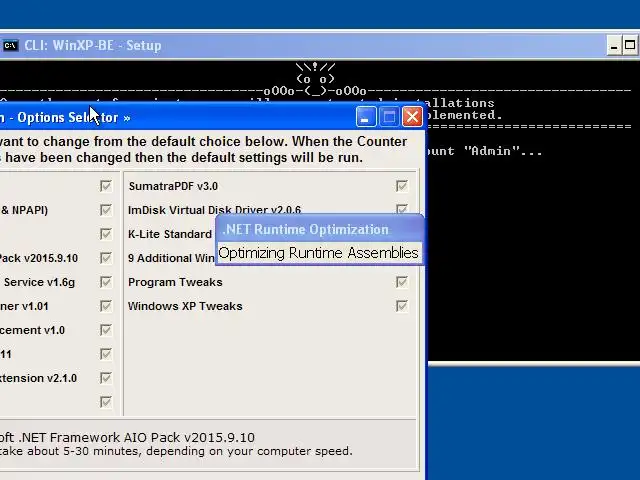Screen dimensions: 640x480
Task: Click the '.NET Framework AIO Pack v2015.9.10' description text
Action: (x=127, y=438)
